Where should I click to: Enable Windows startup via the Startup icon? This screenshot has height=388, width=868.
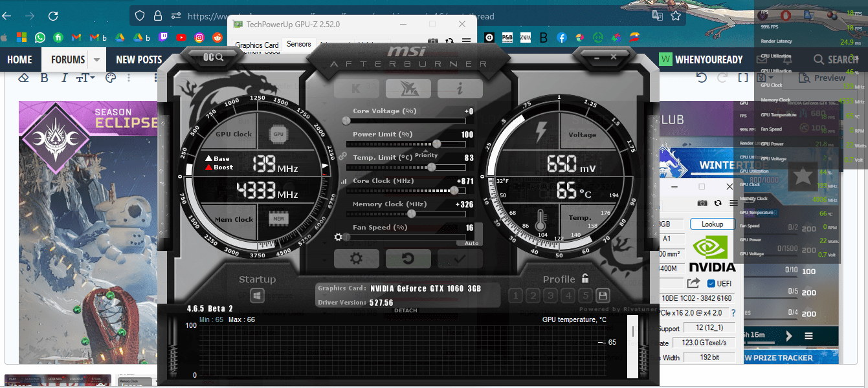[x=256, y=295]
